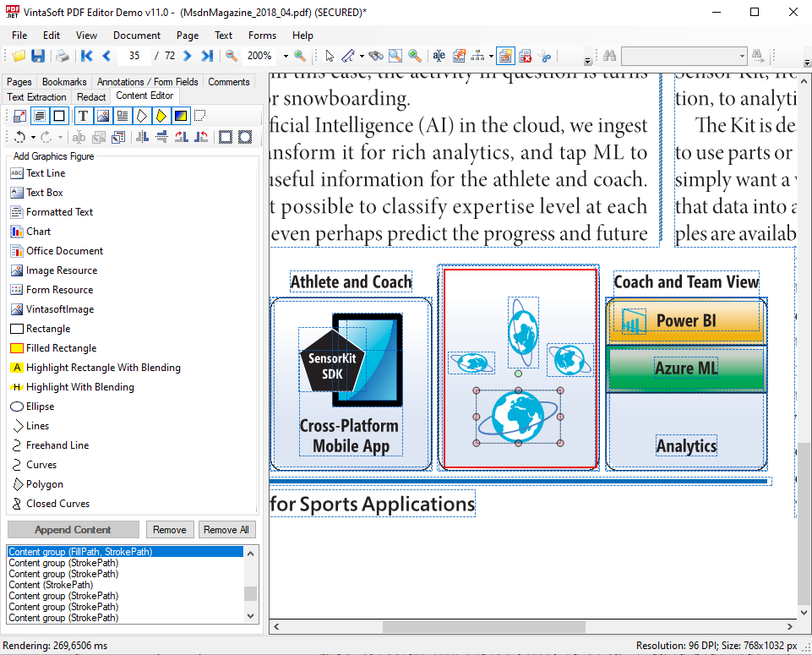The height and width of the screenshot is (655, 812).
Task: Toggle the blue gradient shading filter swatch
Action: tap(180, 116)
